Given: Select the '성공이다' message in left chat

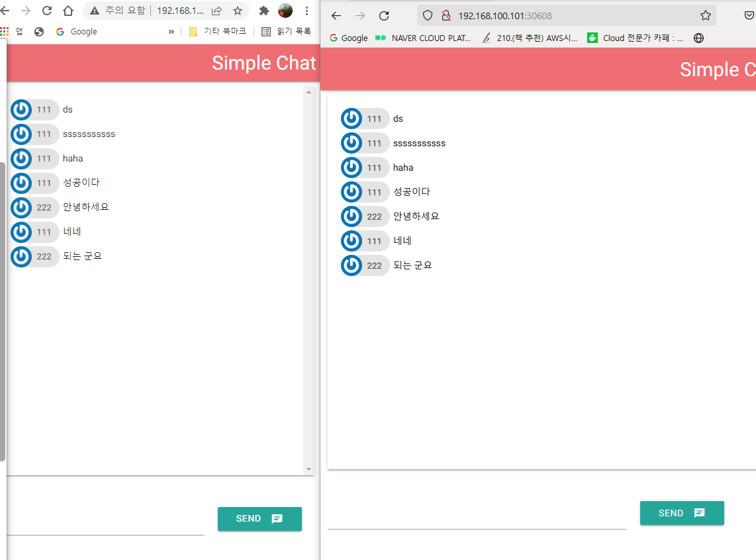Looking at the screenshot, I should coord(81,183).
